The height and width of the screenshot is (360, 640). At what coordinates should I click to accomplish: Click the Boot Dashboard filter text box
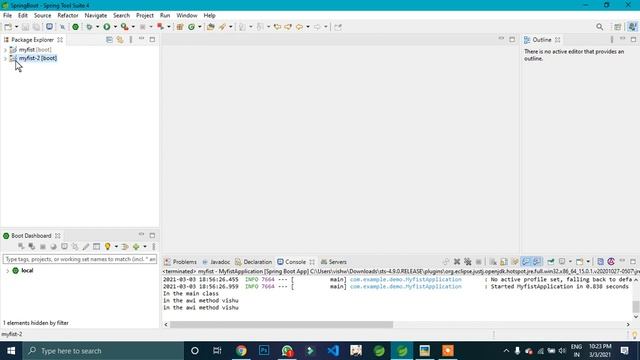pyautogui.click(x=80, y=259)
